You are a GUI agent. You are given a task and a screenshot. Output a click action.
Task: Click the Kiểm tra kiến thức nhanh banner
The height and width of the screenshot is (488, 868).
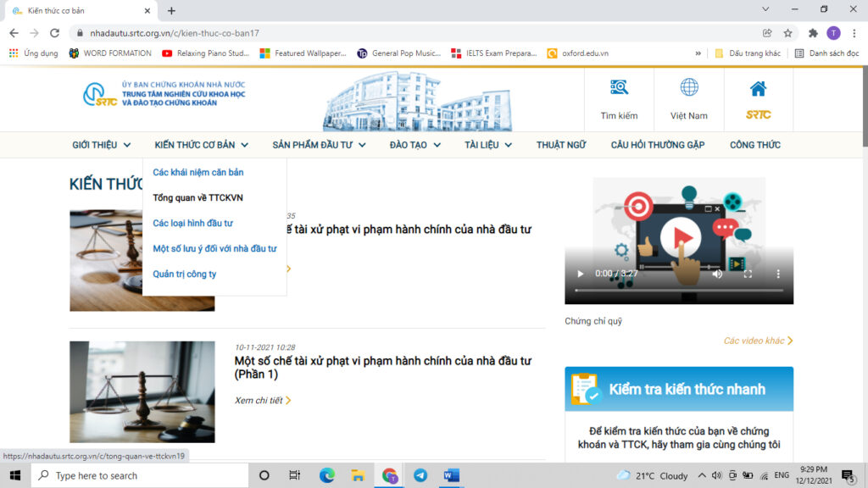point(679,389)
